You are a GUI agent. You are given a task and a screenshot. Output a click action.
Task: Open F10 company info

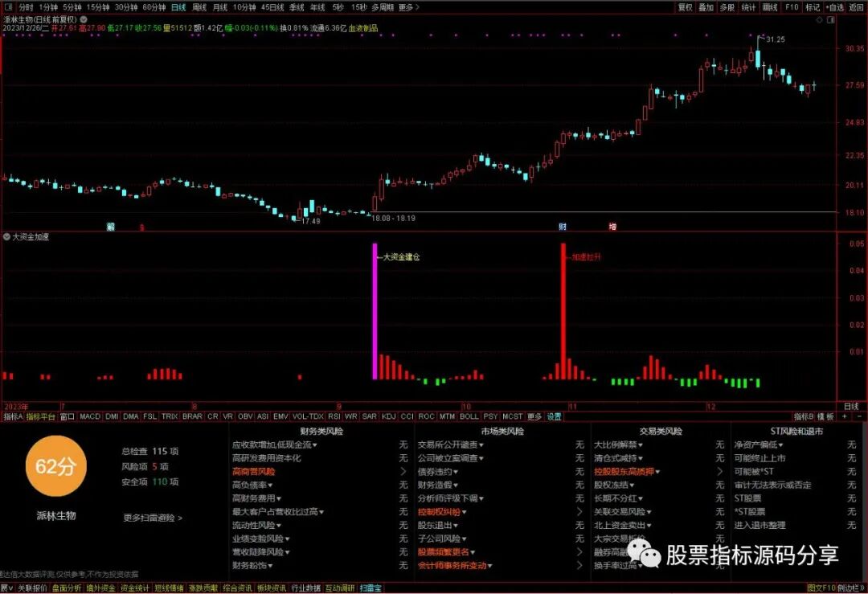click(x=792, y=7)
